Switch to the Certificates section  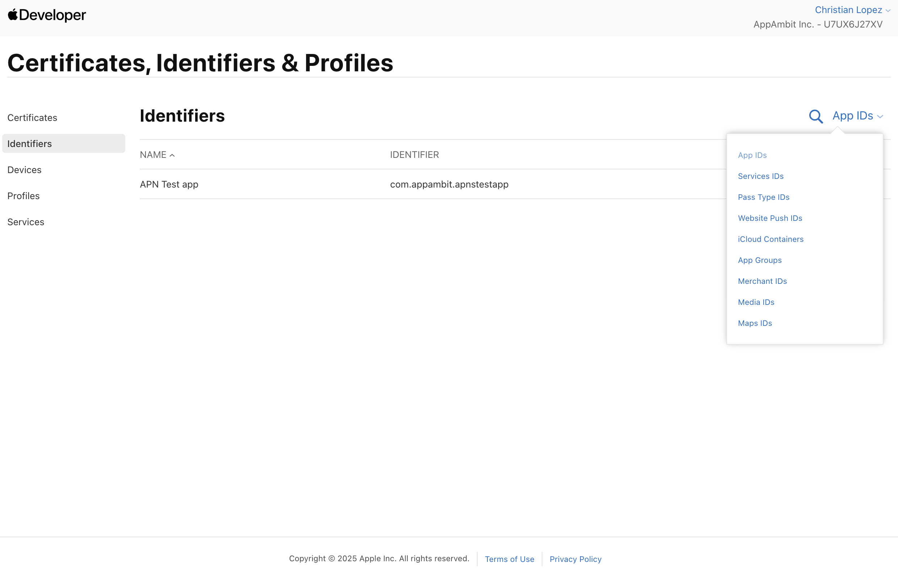(x=32, y=117)
